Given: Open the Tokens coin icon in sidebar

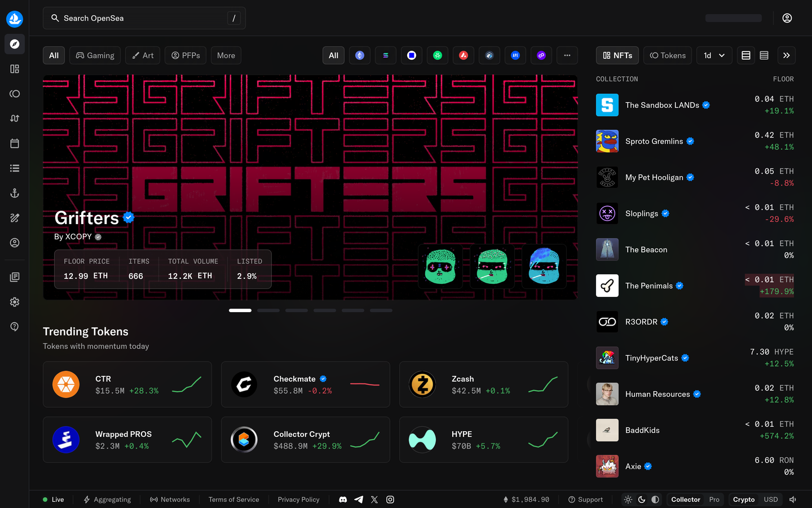Looking at the screenshot, I should tap(15, 94).
